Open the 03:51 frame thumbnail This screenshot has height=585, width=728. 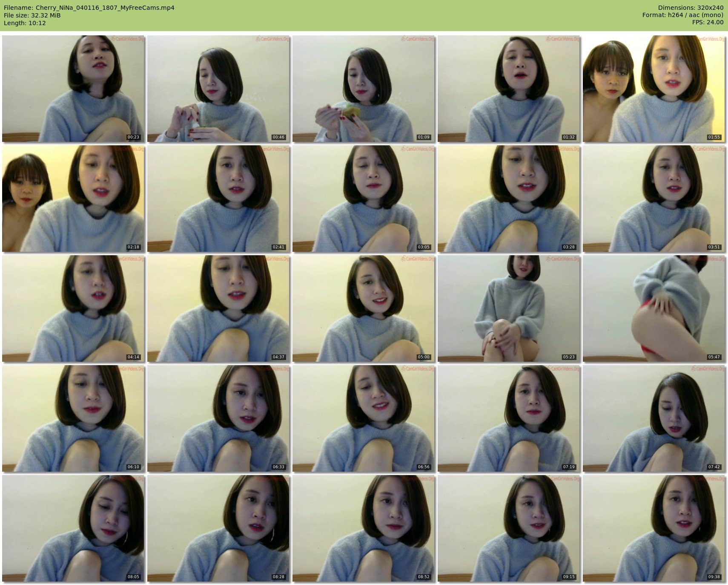pyautogui.click(x=654, y=199)
